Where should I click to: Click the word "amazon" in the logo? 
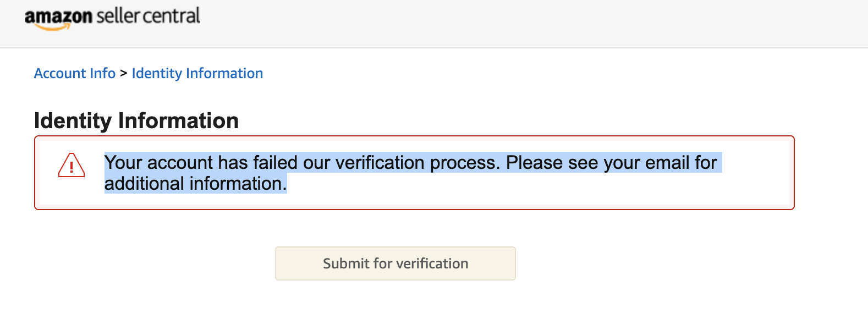(58, 16)
